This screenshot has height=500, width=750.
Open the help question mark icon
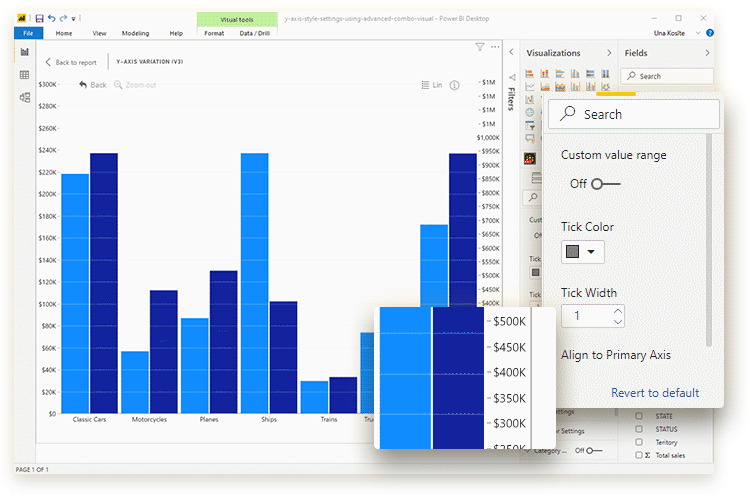[x=710, y=33]
